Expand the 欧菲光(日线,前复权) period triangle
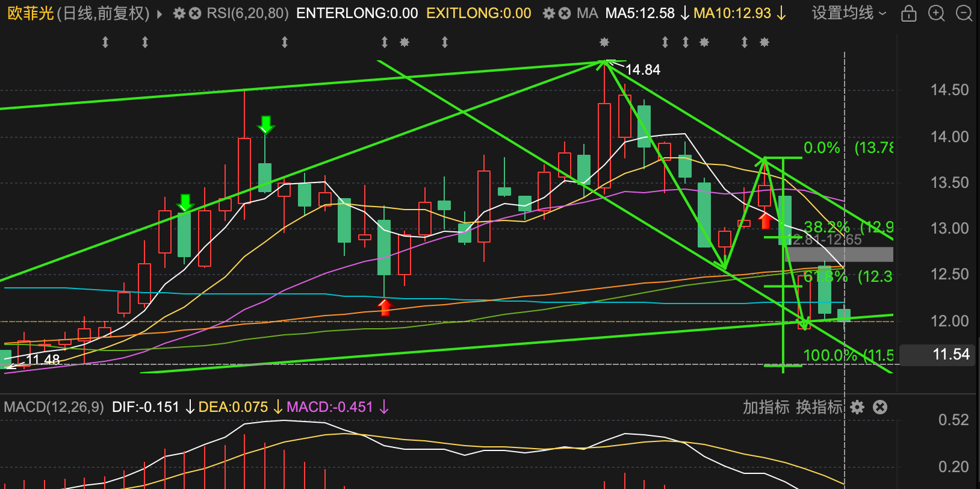Screen dimensions: 980x489 tap(160, 14)
